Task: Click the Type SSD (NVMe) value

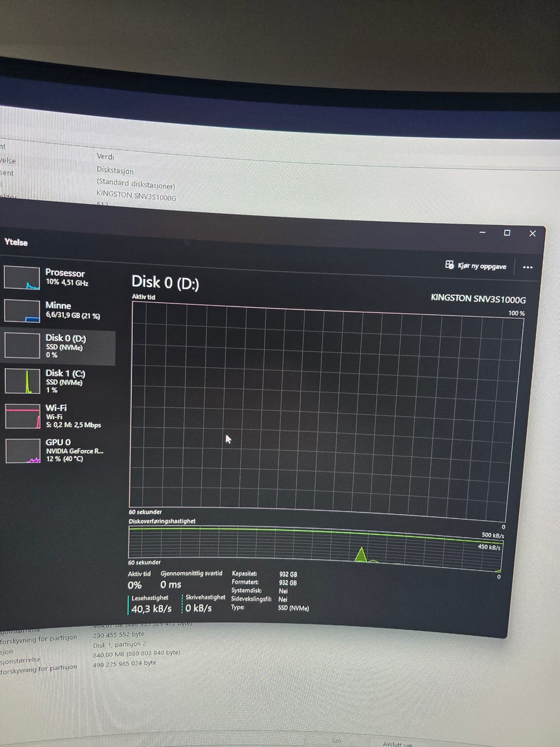Action: pyautogui.click(x=293, y=608)
